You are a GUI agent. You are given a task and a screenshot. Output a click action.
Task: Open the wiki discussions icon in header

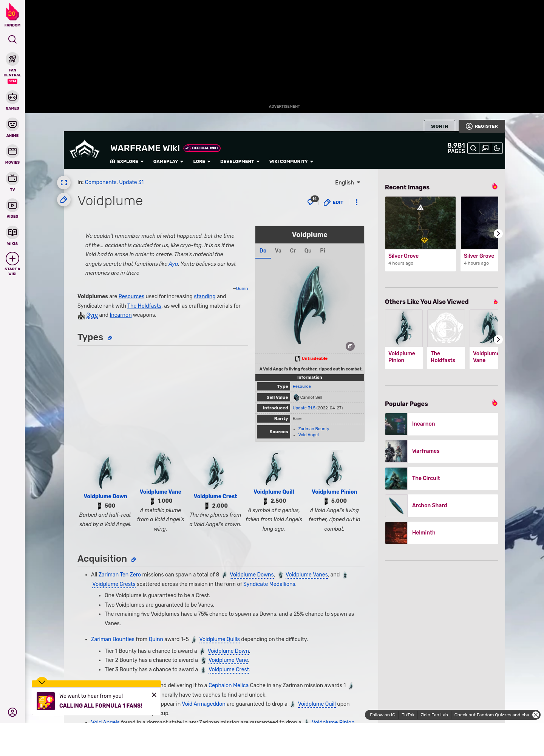click(x=485, y=148)
